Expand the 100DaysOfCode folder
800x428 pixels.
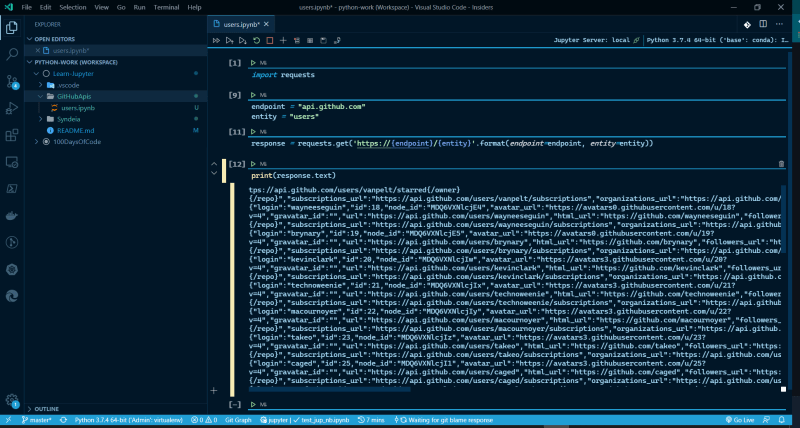click(36, 142)
